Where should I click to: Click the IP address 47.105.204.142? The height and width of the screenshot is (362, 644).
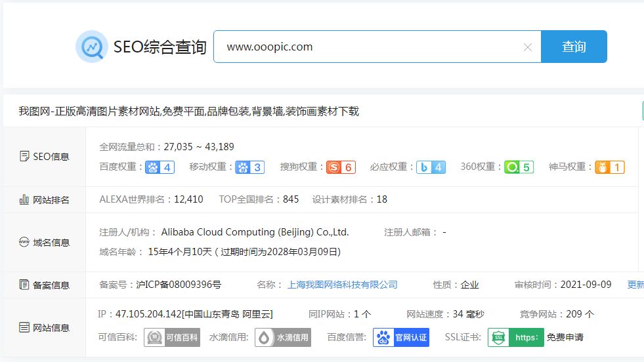coord(148,314)
